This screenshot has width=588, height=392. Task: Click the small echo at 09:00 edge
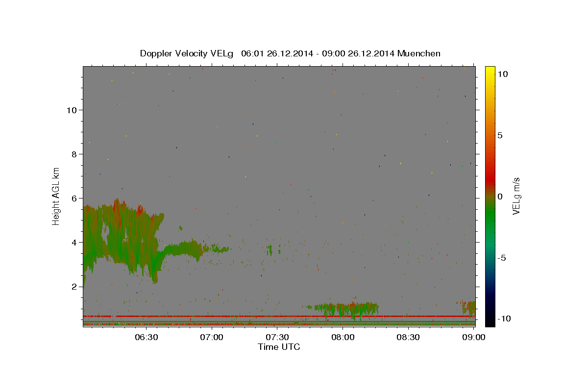point(469,308)
